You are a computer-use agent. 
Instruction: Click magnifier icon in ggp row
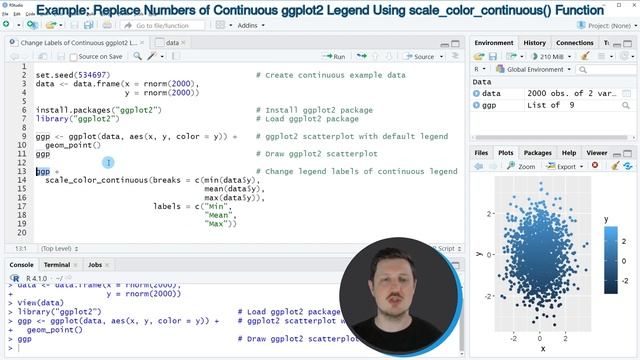click(626, 105)
